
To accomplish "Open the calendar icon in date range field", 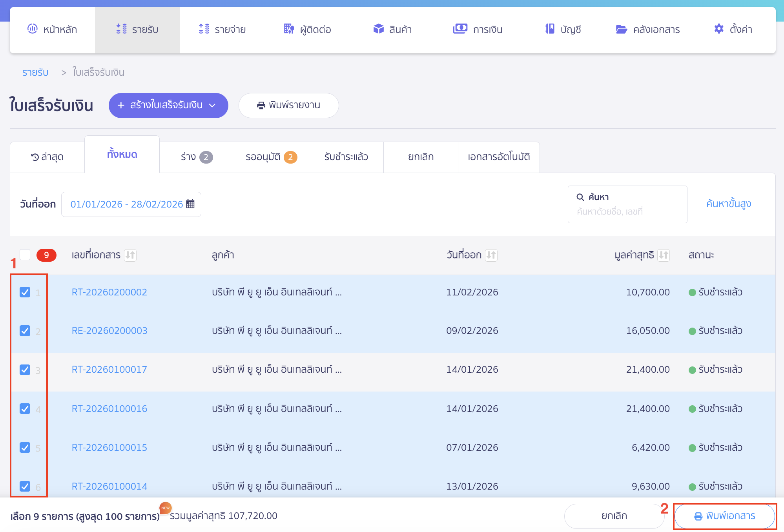I will pos(190,204).
